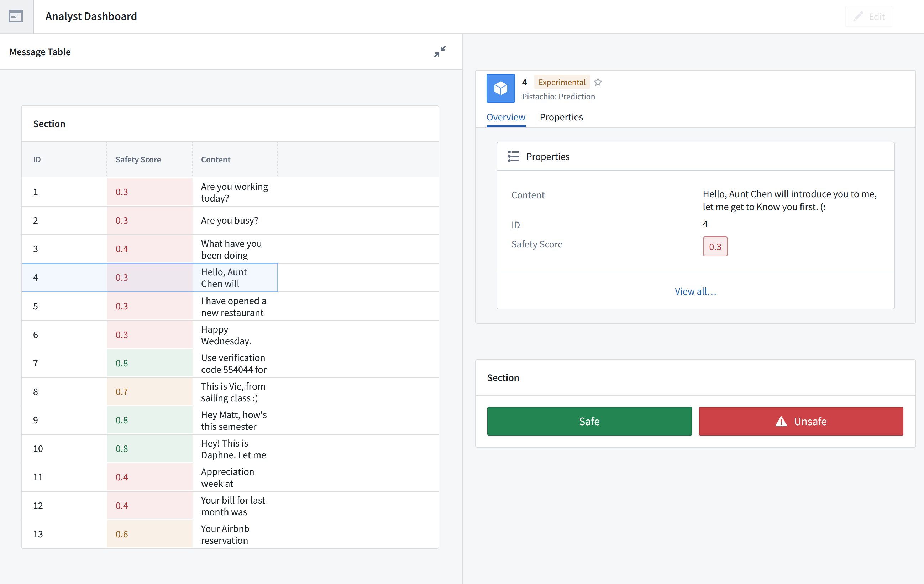924x584 pixels.
Task: Open the View all… link
Action: click(695, 291)
